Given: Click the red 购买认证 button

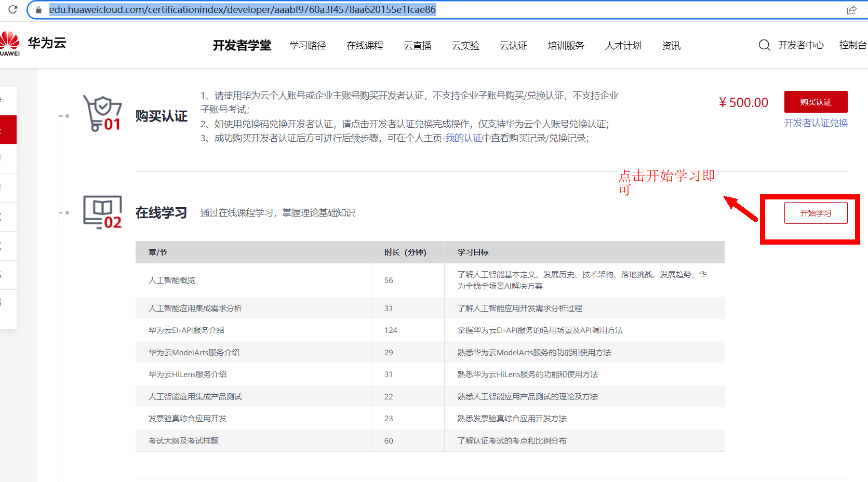Looking at the screenshot, I should [816, 102].
